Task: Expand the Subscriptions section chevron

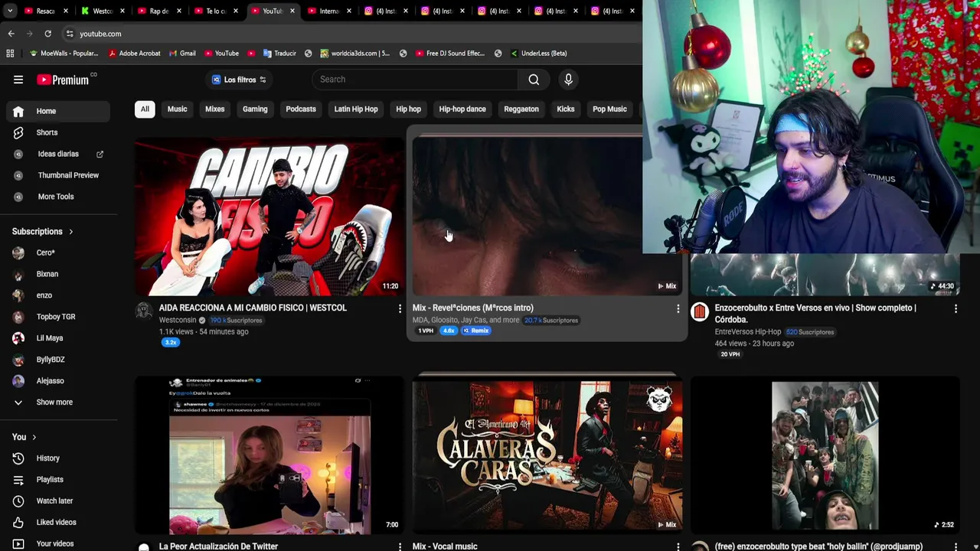Action: pos(71,232)
